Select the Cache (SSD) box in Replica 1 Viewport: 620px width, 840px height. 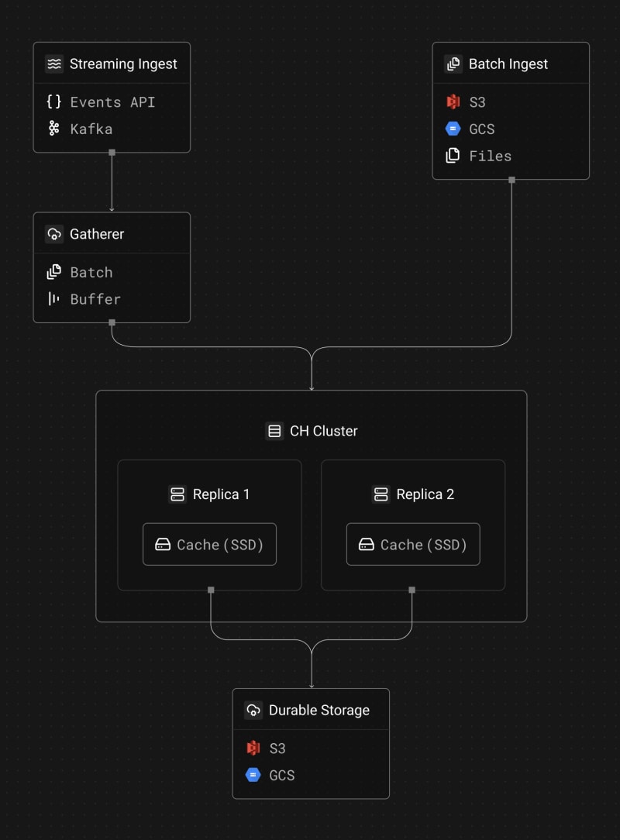(x=209, y=545)
